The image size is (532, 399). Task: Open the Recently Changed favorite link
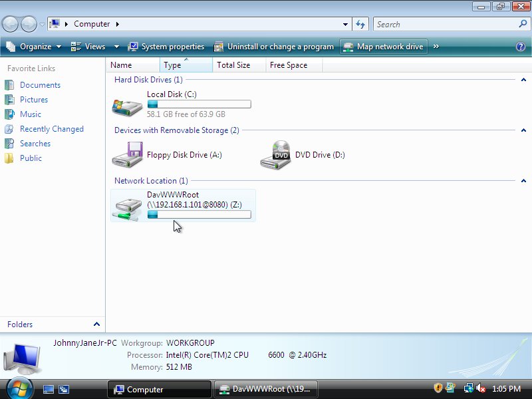click(51, 129)
